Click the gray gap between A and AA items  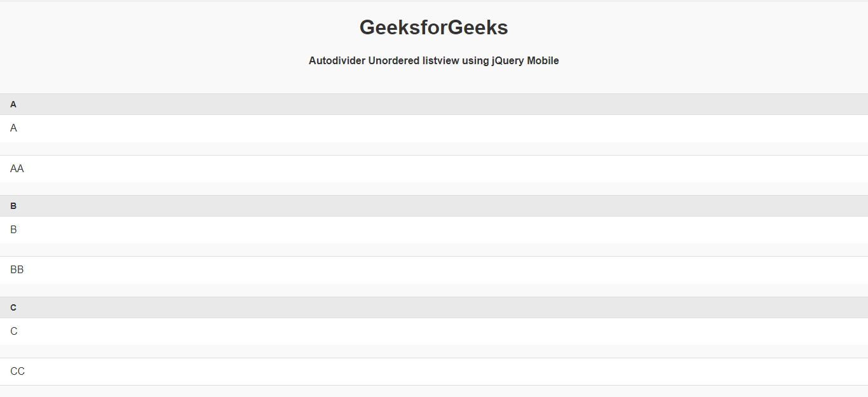[x=434, y=149]
